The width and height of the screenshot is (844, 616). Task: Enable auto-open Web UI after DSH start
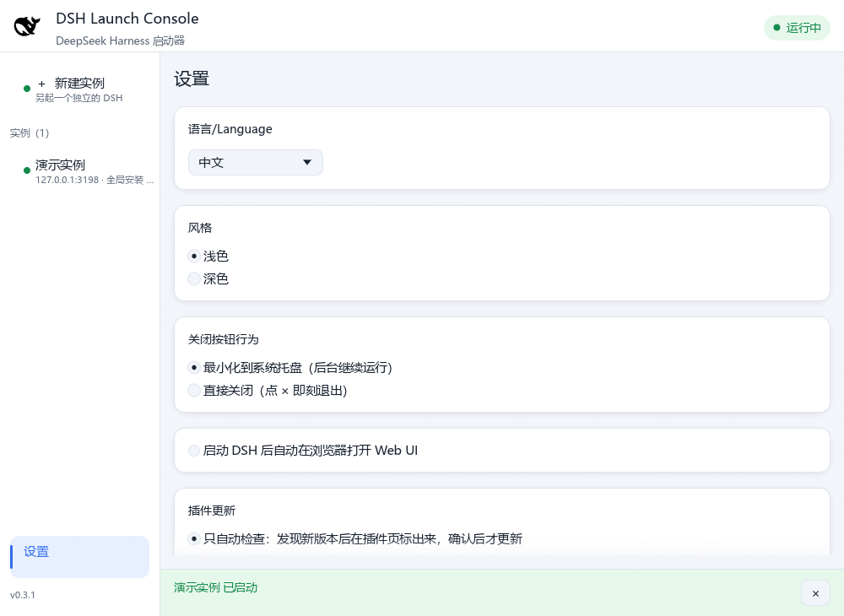coord(194,451)
